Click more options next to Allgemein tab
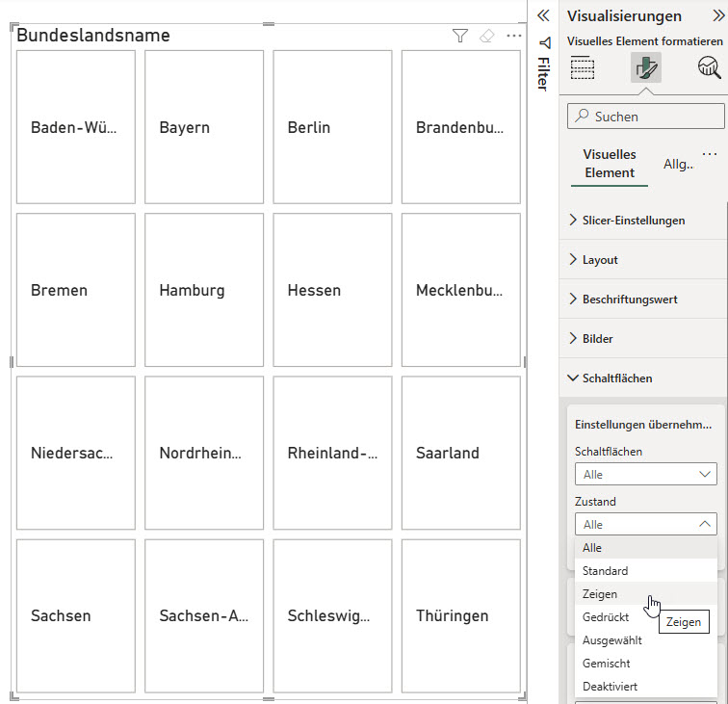Viewport: 728px width, 704px height. [710, 155]
